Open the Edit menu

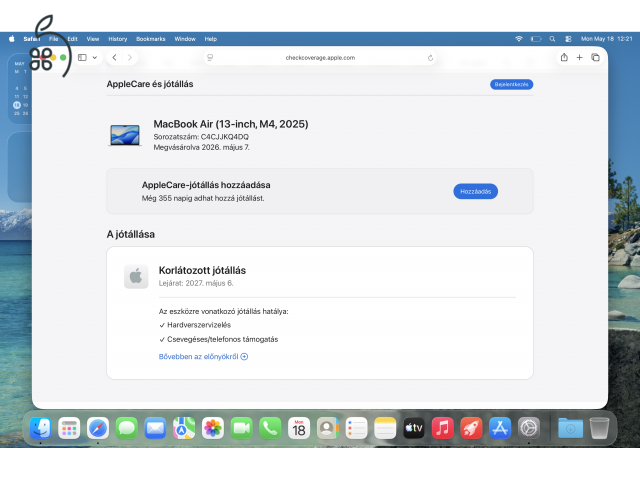click(72, 39)
